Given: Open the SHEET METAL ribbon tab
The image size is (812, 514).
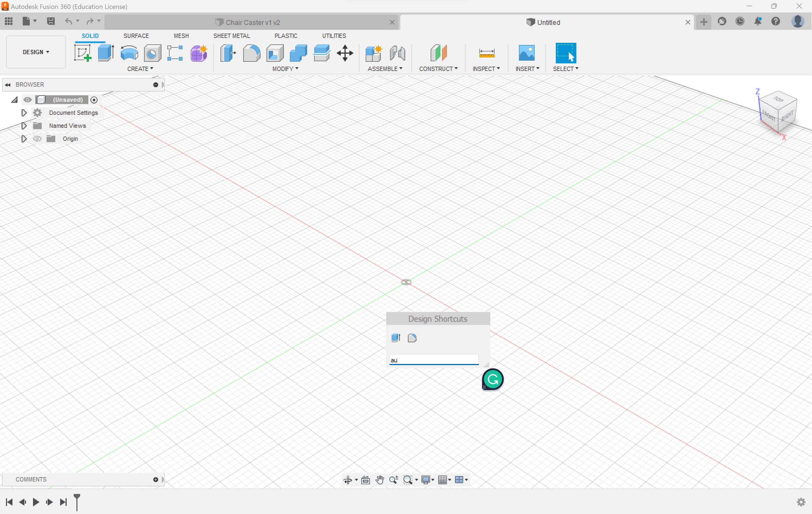Looking at the screenshot, I should point(232,35).
